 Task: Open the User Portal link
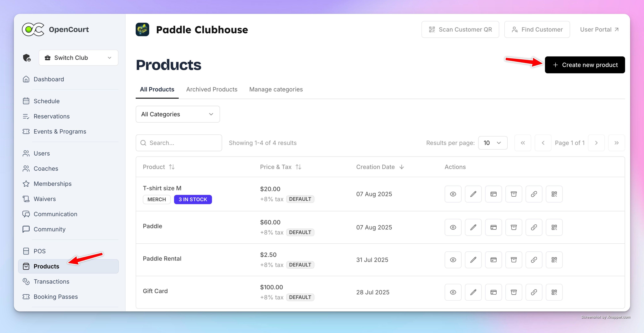pos(599,30)
